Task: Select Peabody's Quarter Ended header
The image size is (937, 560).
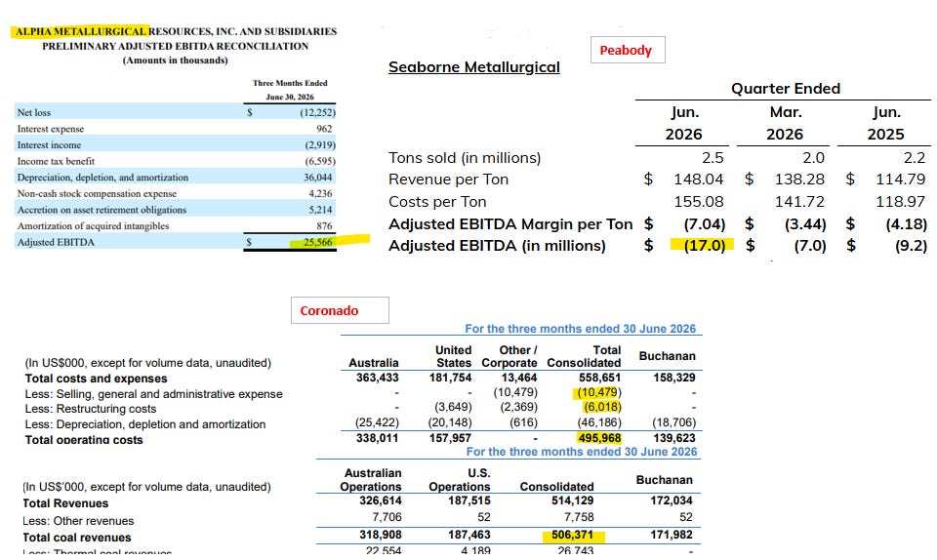Action: (x=786, y=89)
